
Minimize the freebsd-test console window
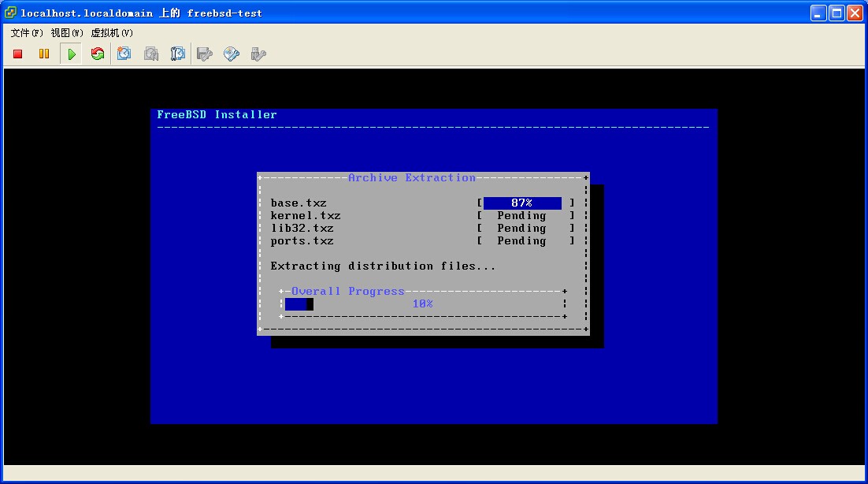click(x=819, y=13)
